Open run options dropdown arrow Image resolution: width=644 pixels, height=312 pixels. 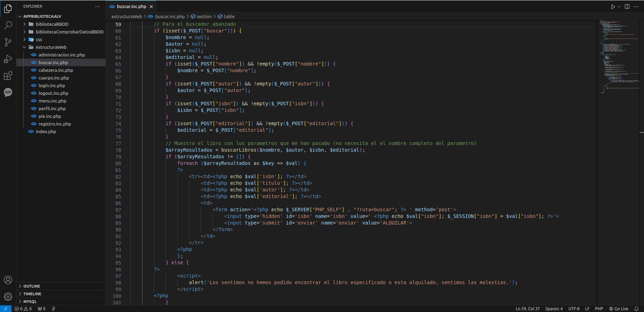(x=619, y=7)
